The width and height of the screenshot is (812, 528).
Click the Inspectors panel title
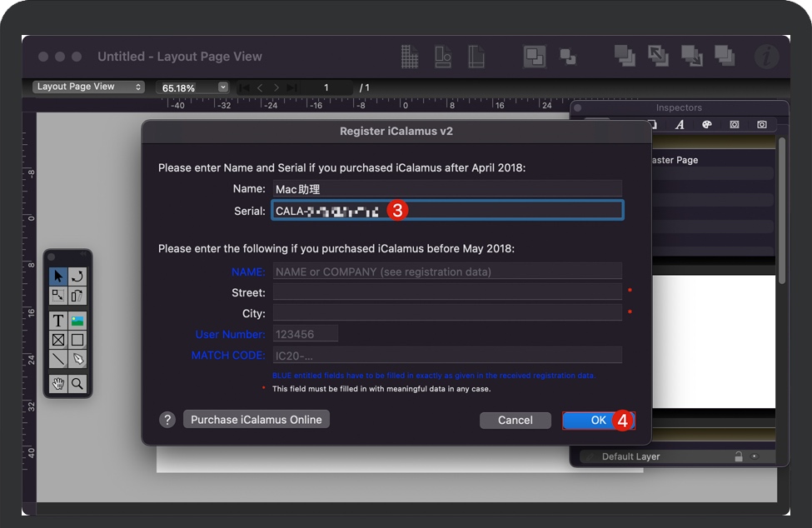click(679, 107)
